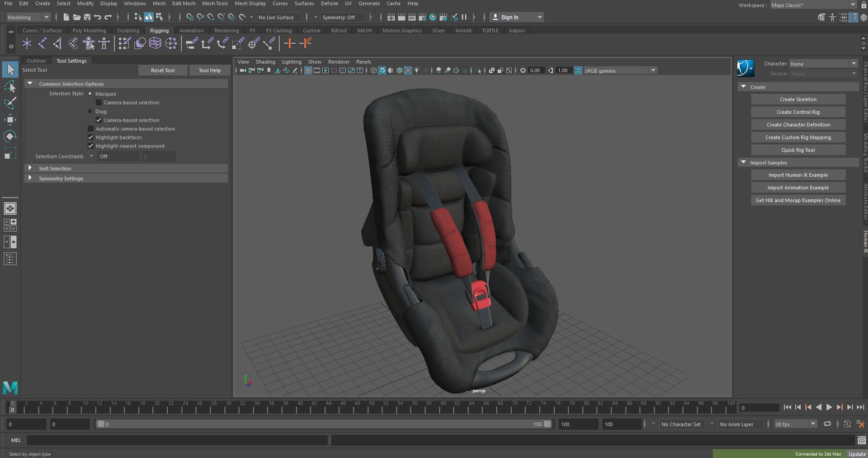Collapse Common Selection Options section

[x=30, y=84]
